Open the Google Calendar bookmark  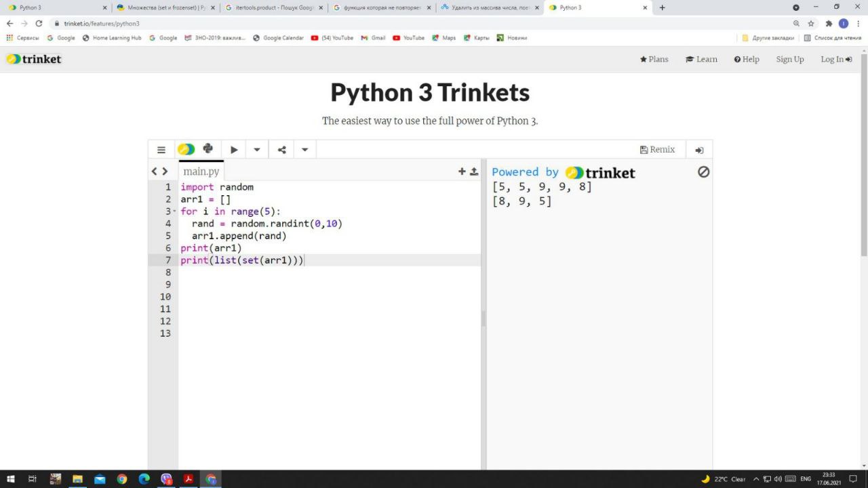point(278,38)
